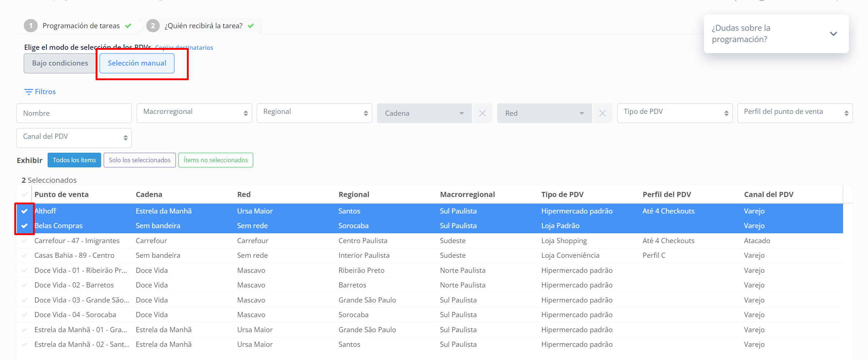Uncheck the Althoff row checkbox
The width and height of the screenshot is (868, 360).
(x=25, y=211)
